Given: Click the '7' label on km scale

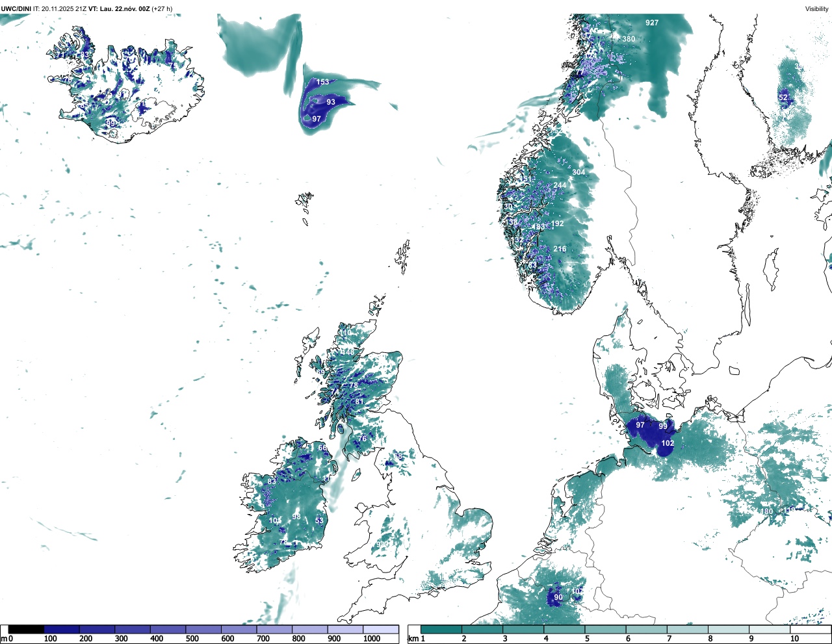Looking at the screenshot, I should (669, 639).
